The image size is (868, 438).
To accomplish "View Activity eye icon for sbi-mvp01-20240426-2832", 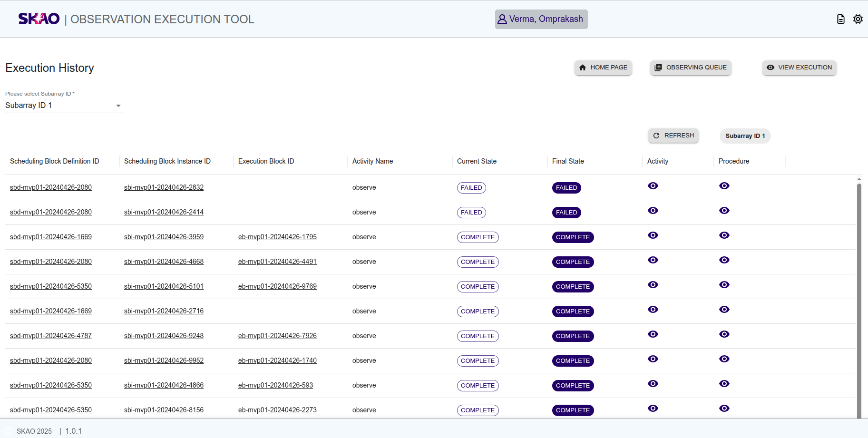I will click(x=653, y=186).
